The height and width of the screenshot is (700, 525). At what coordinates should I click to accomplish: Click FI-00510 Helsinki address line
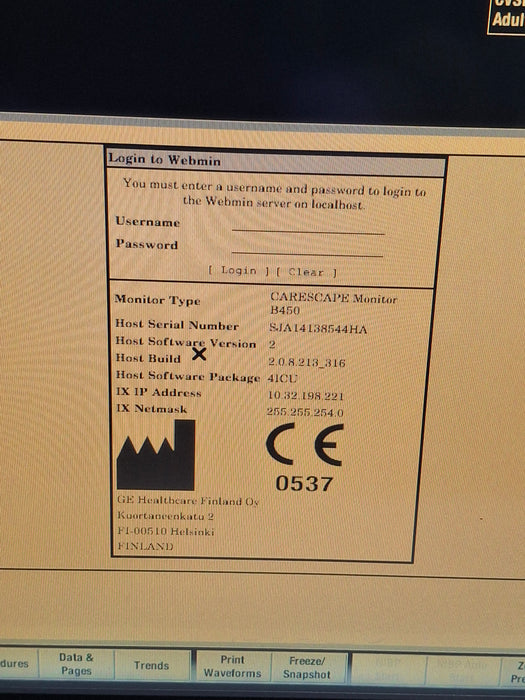click(166, 531)
